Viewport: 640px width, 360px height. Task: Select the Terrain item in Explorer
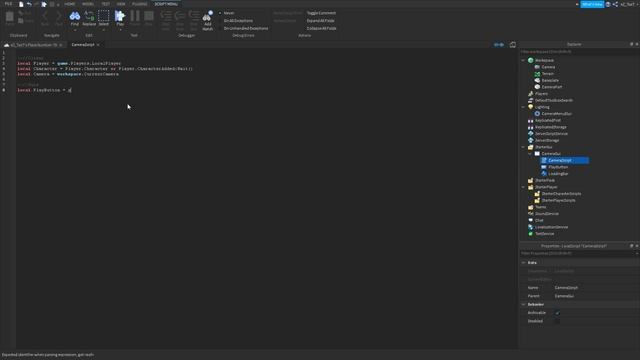pyautogui.click(x=548, y=74)
